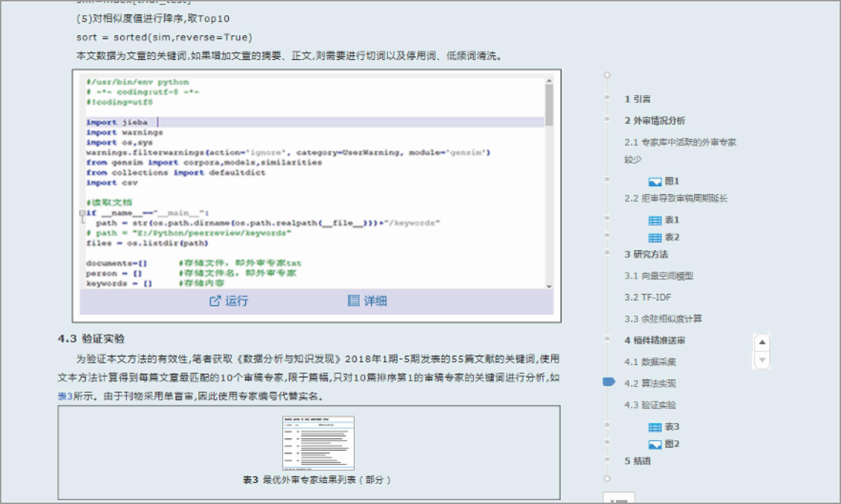Click the picture icon beside 图1
Screen dimensions: 841x504
655,182
